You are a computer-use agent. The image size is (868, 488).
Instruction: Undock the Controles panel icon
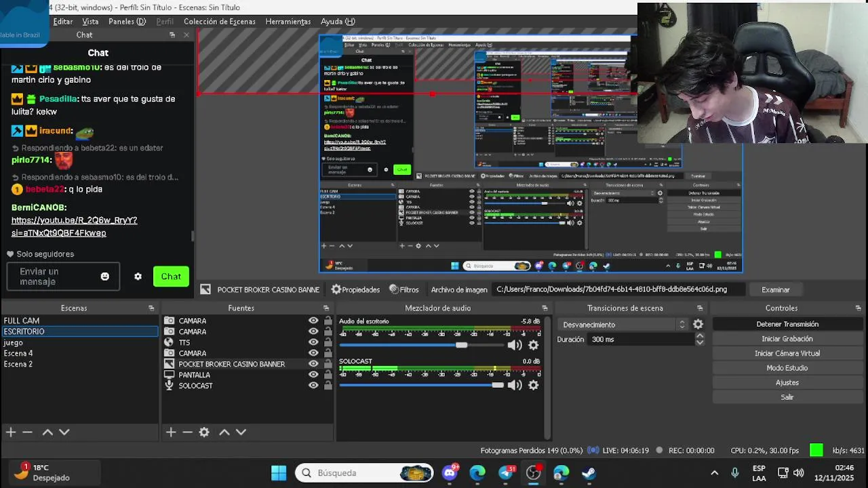[x=858, y=308]
